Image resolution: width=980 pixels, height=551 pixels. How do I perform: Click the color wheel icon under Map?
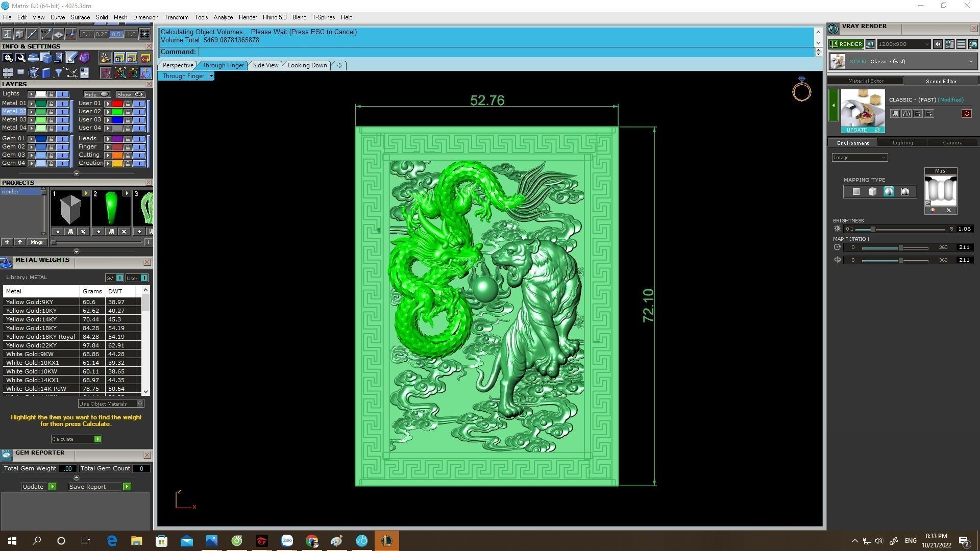933,210
